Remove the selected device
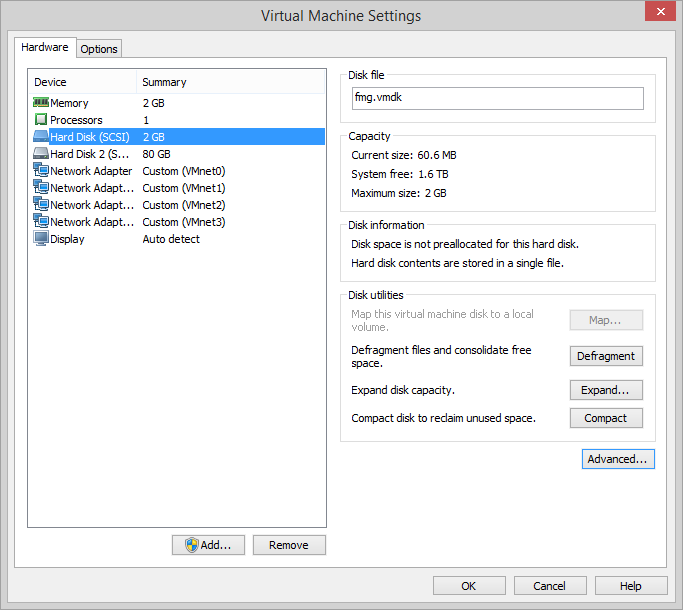Screen dimensions: 683x610 (289, 545)
